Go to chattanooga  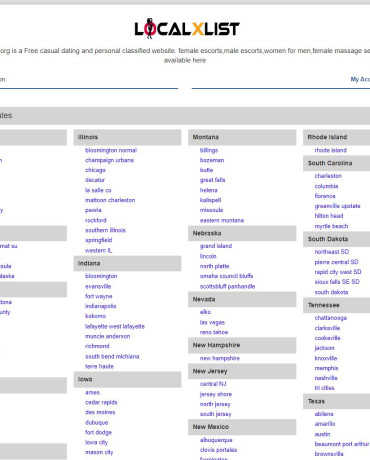click(x=331, y=318)
